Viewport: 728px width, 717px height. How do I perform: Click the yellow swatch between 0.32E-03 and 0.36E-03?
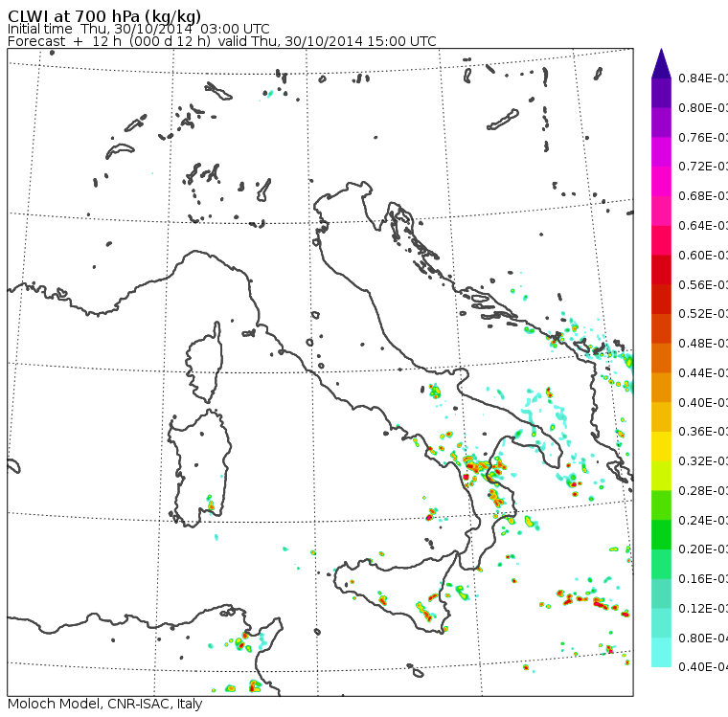661,446
